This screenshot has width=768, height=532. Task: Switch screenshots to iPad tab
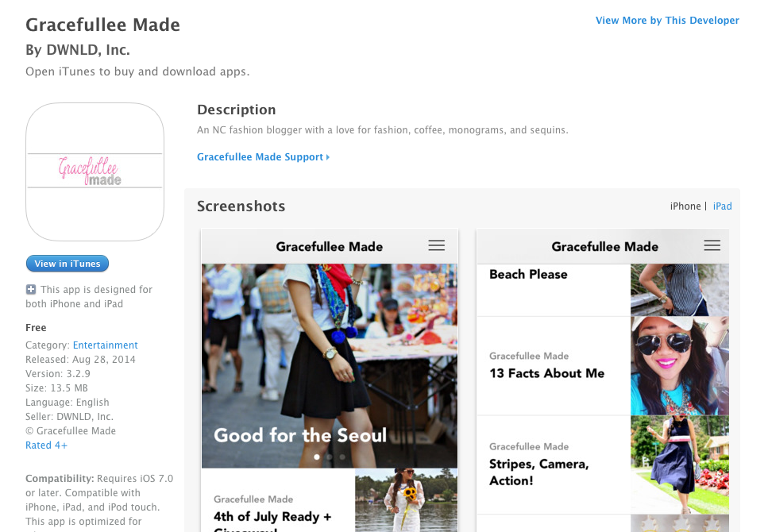tap(722, 206)
